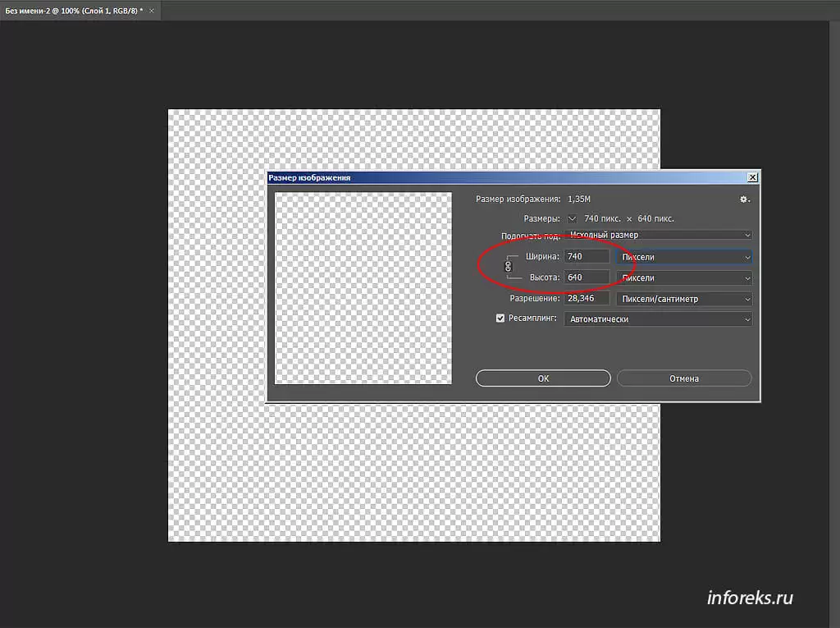This screenshot has height=628, width=840.
Task: Open the Ресамплинг method dropdown
Action: click(x=658, y=319)
